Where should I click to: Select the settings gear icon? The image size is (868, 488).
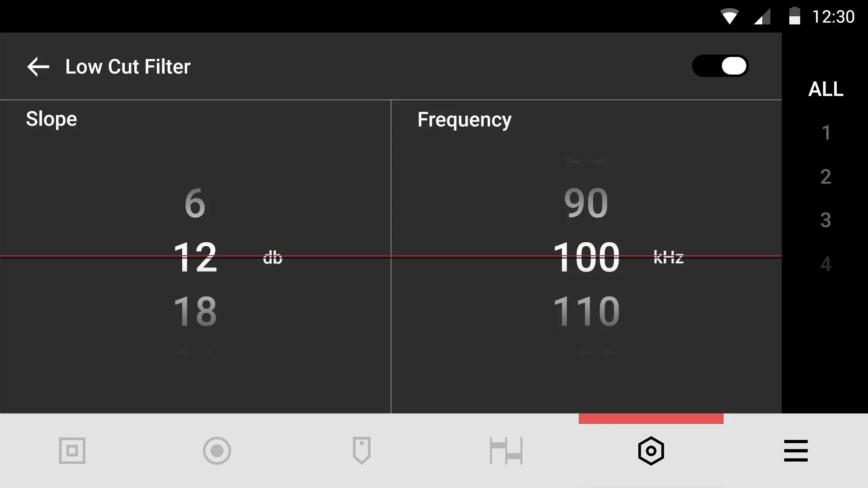point(651,450)
